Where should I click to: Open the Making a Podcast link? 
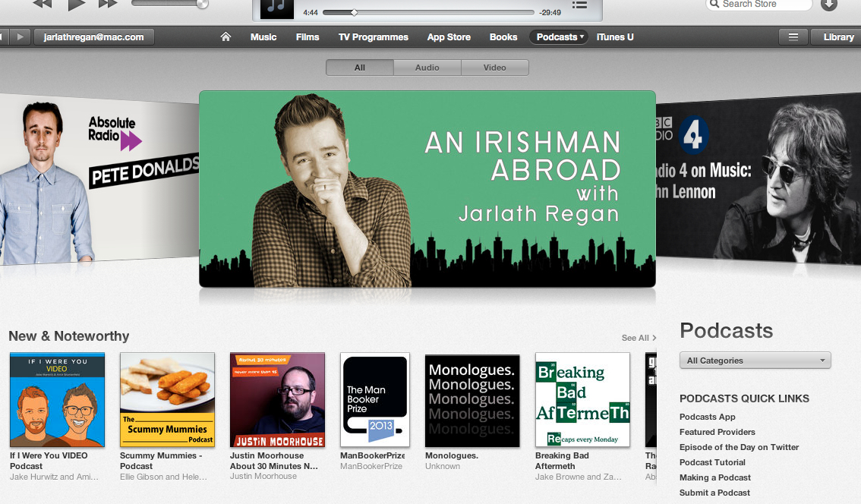pyautogui.click(x=715, y=477)
